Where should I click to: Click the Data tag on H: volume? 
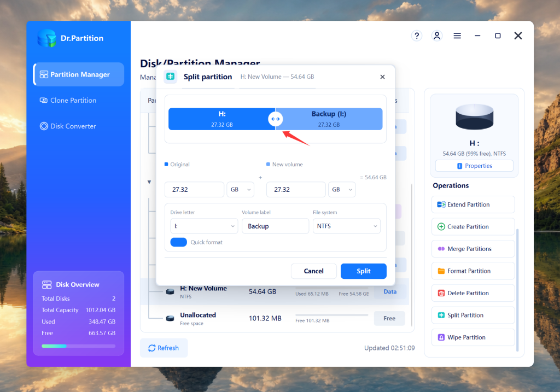(x=389, y=292)
